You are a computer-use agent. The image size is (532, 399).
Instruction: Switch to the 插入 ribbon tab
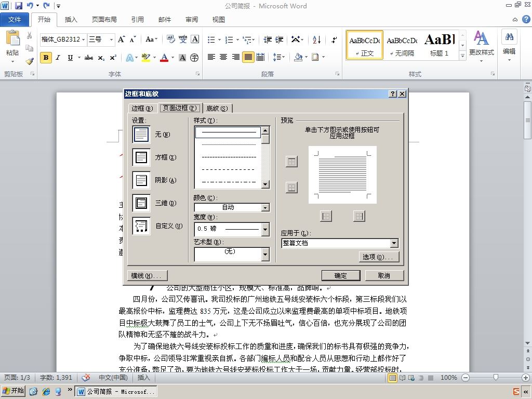tap(71, 20)
